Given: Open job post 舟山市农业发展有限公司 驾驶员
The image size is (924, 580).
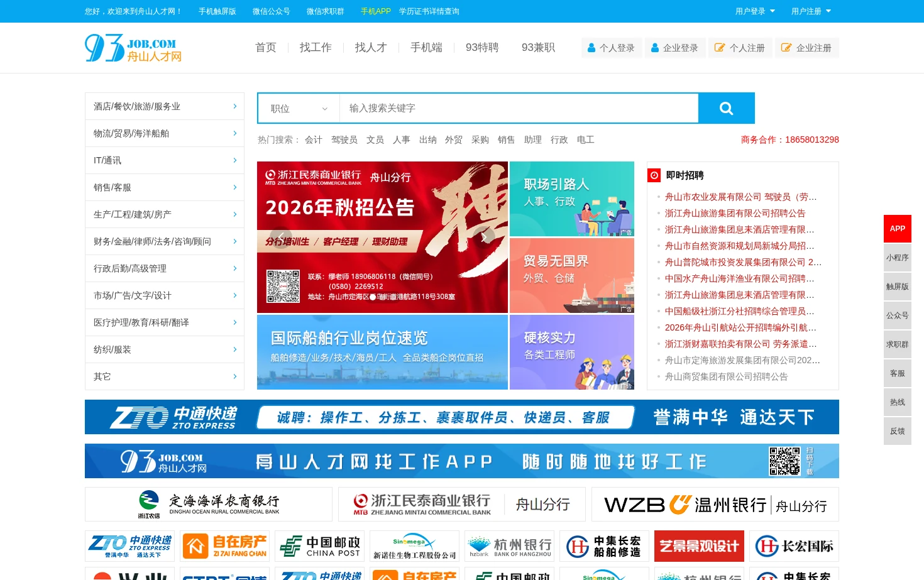Looking at the screenshot, I should click(x=741, y=197).
